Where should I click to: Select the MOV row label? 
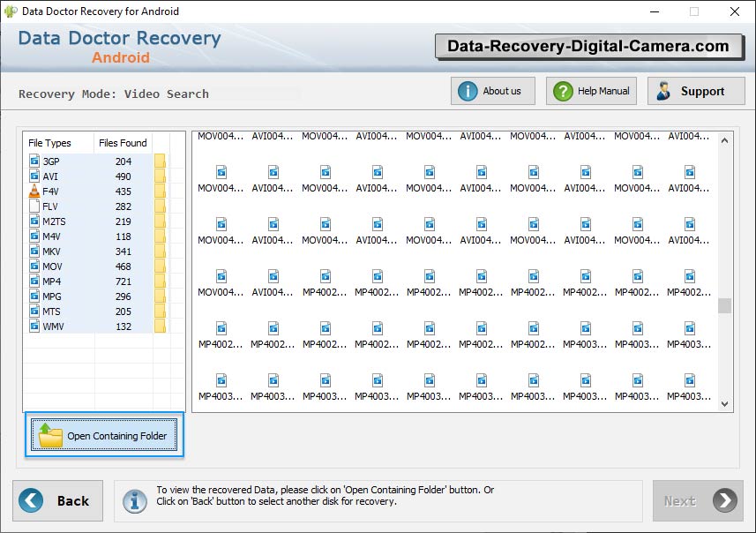click(x=52, y=266)
